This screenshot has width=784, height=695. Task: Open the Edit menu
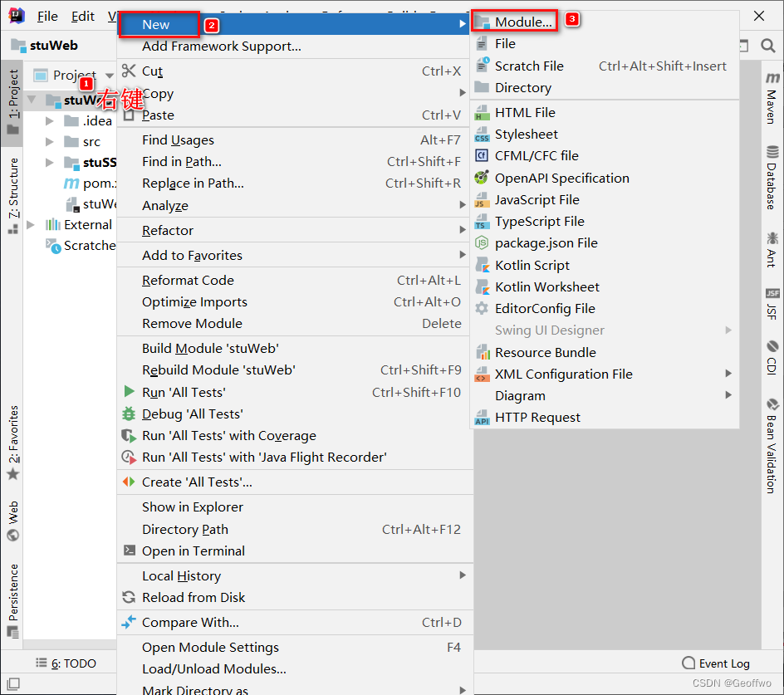tap(82, 17)
